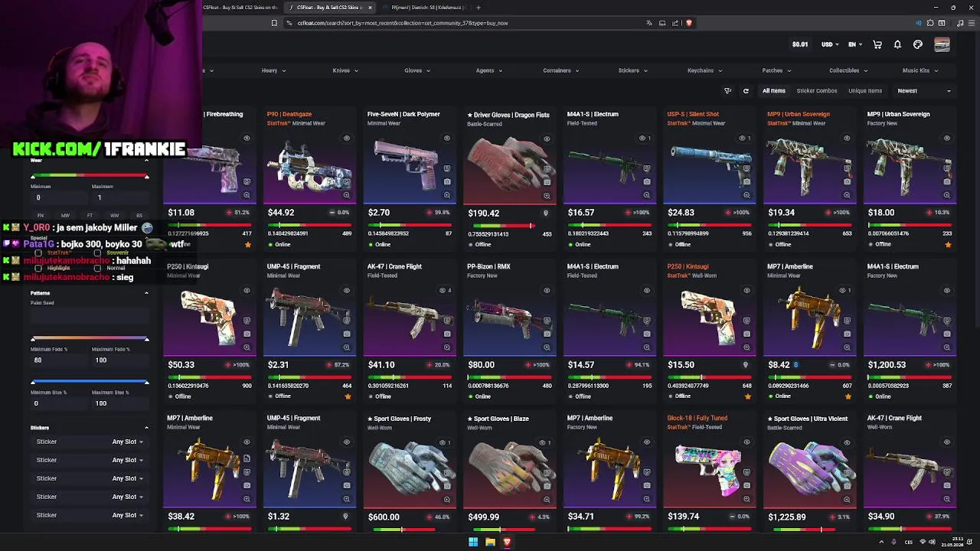Image resolution: width=980 pixels, height=551 pixels.
Task: Click Brave icon in the taskbar
Action: point(507,542)
